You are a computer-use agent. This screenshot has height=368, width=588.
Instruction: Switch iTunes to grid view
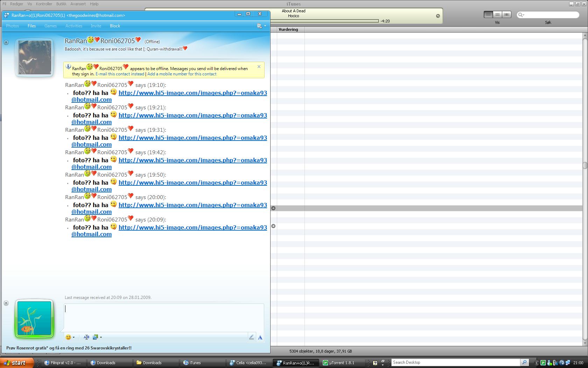coord(497,14)
